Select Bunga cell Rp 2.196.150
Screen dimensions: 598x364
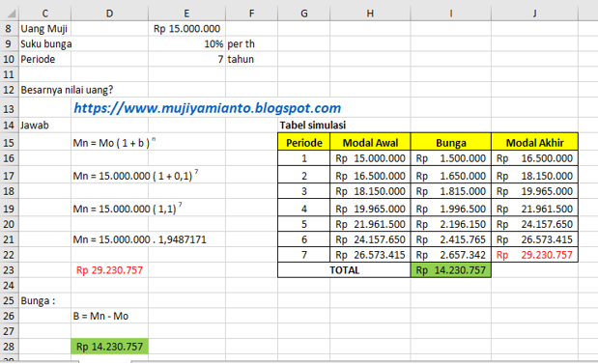451,224
